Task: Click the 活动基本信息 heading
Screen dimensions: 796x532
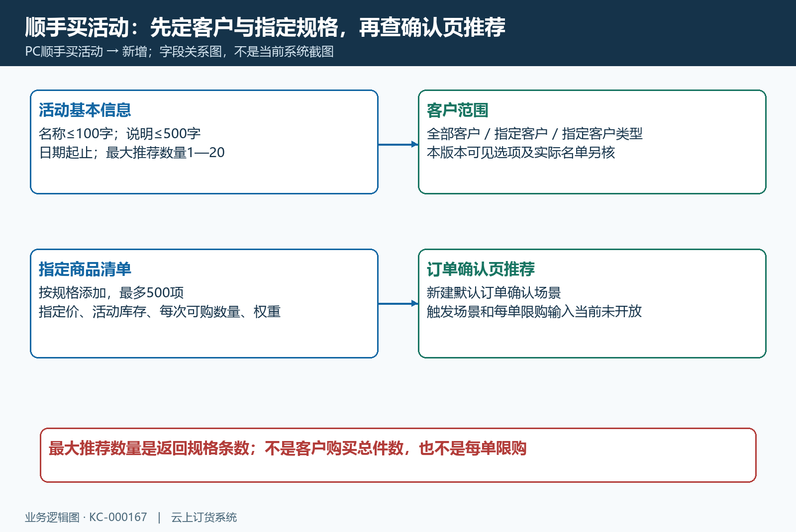Action: tap(85, 110)
